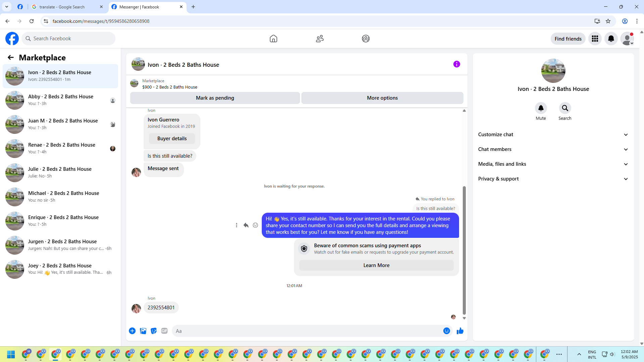Open the Facebook home logo
Image resolution: width=644 pixels, height=362 pixels.
(12, 39)
